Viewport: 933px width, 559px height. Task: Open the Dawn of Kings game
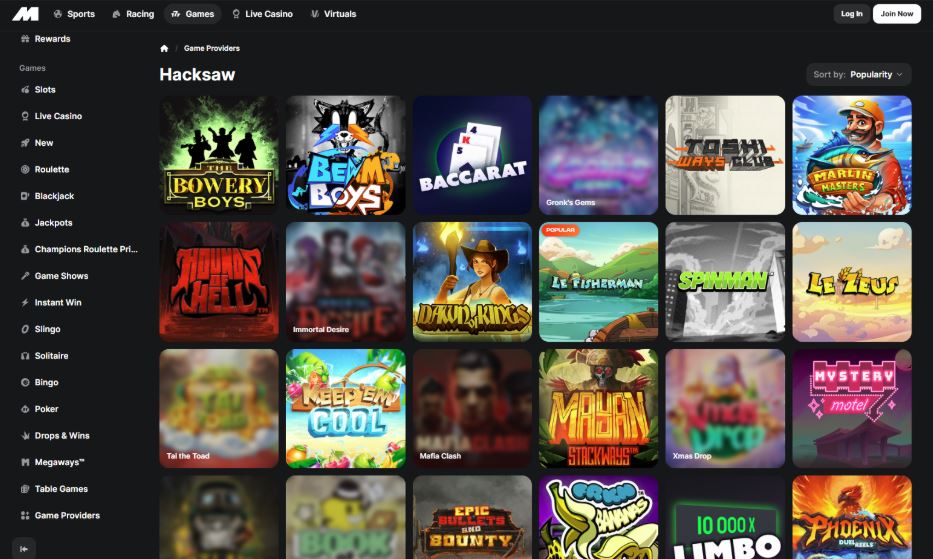(472, 282)
